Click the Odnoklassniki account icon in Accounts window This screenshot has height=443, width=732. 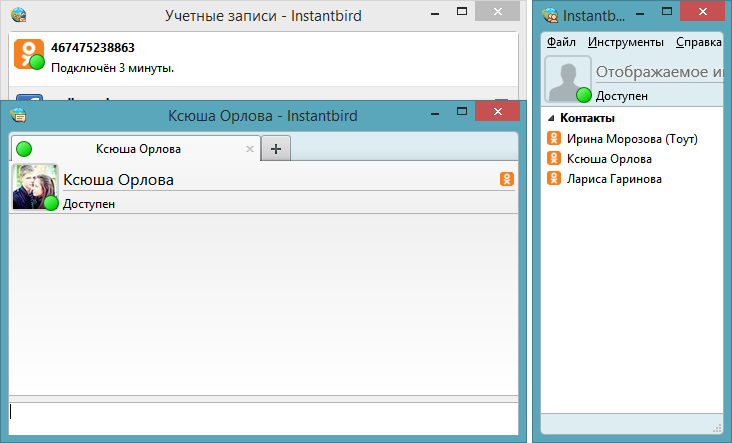[x=29, y=54]
